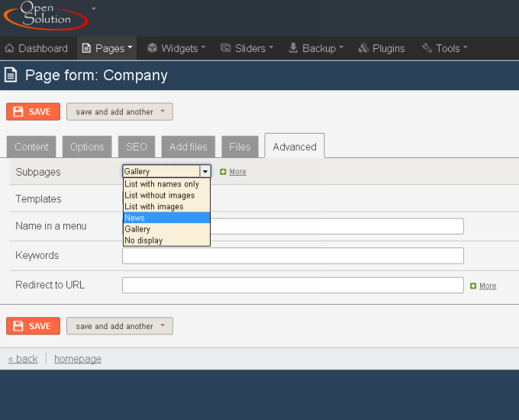Viewport: 519px width, 420px height.
Task: Click into the Keywords input field
Action: point(293,256)
